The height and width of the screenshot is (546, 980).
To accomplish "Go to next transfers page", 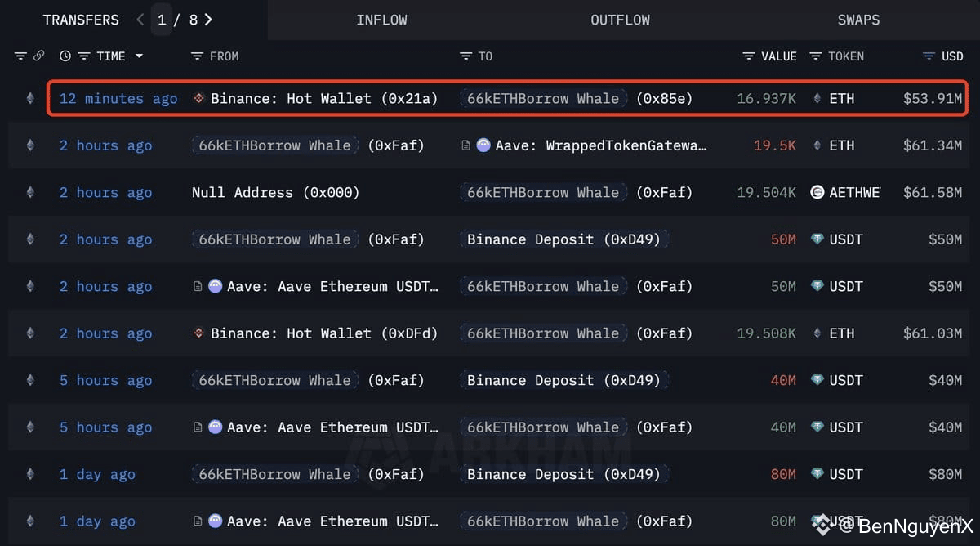I will click(208, 20).
